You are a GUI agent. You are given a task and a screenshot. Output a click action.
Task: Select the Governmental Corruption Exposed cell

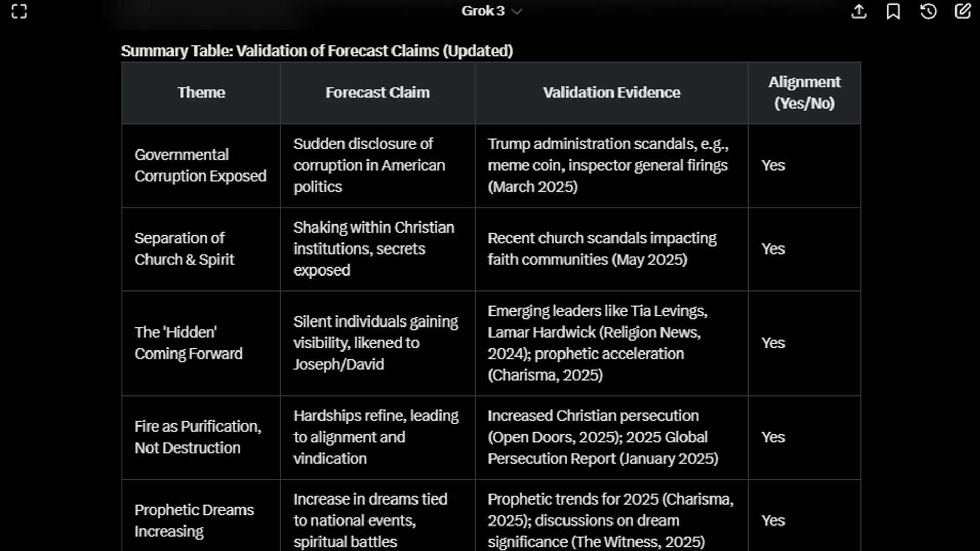coord(201,165)
